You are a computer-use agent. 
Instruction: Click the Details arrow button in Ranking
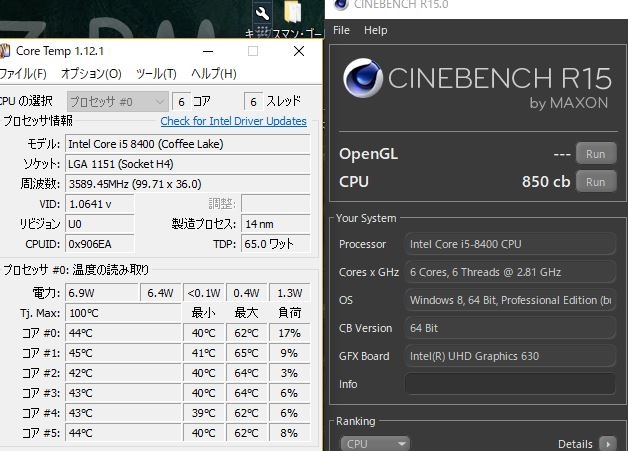pyautogui.click(x=608, y=443)
